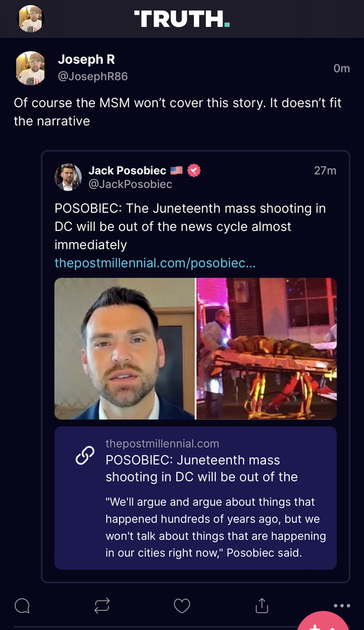The image size is (364, 630).
Task: View the photo of the bearded man
Action: (x=124, y=349)
